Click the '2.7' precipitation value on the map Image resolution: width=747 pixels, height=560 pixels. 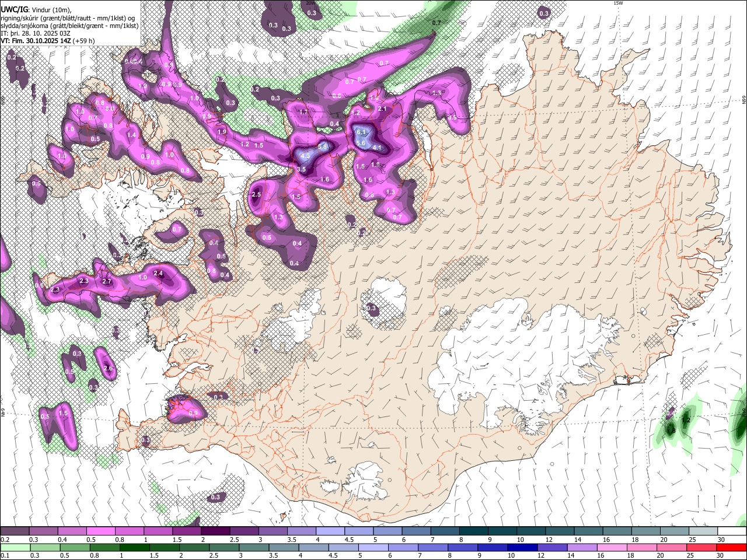pos(106,282)
